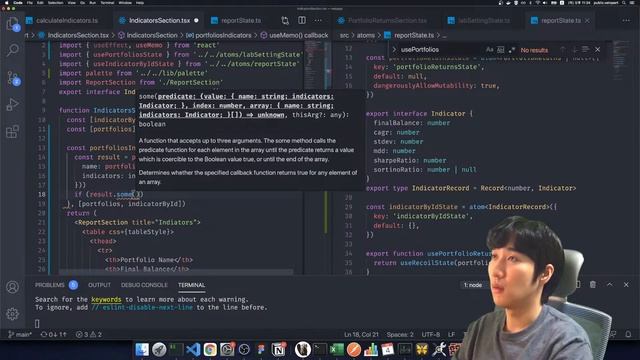Open Notion from the dock
Viewport: 640px width, 360px height.
click(279, 349)
